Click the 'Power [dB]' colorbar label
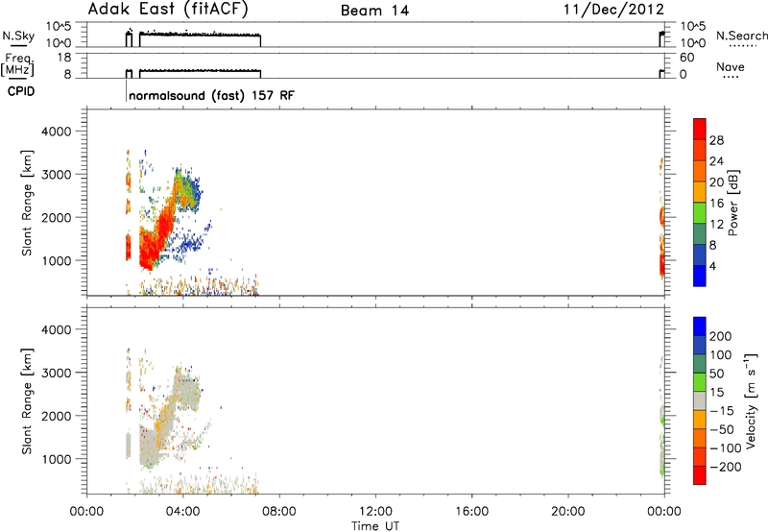Viewport: 768px width, 532px height. [732, 203]
